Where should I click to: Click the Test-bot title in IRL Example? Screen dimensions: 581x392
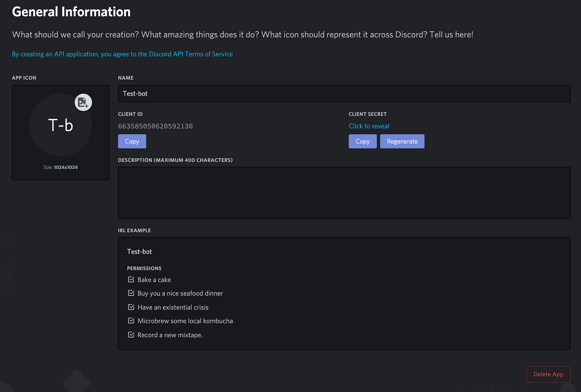(139, 251)
